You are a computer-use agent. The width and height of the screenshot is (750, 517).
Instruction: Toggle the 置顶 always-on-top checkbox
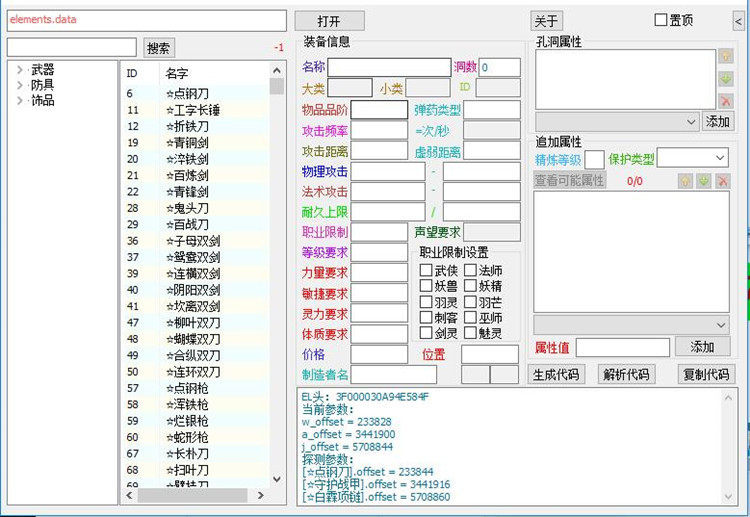pyautogui.click(x=661, y=20)
